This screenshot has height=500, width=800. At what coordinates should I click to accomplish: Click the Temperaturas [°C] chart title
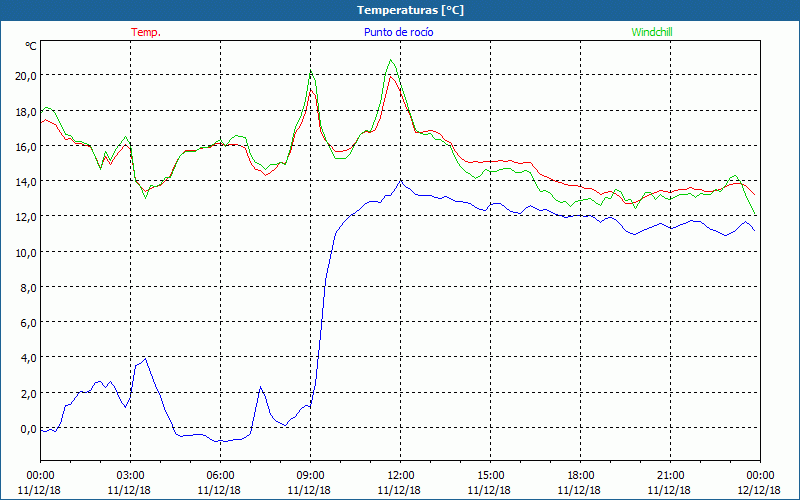click(x=410, y=10)
